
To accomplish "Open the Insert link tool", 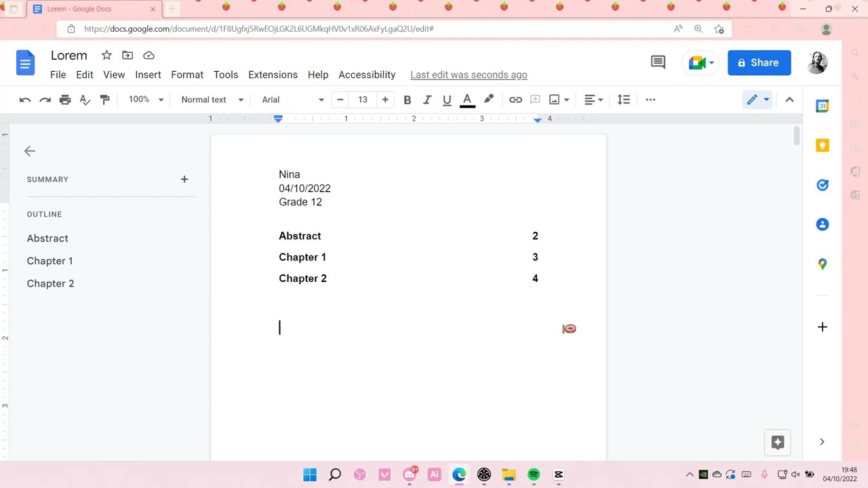I will (515, 100).
